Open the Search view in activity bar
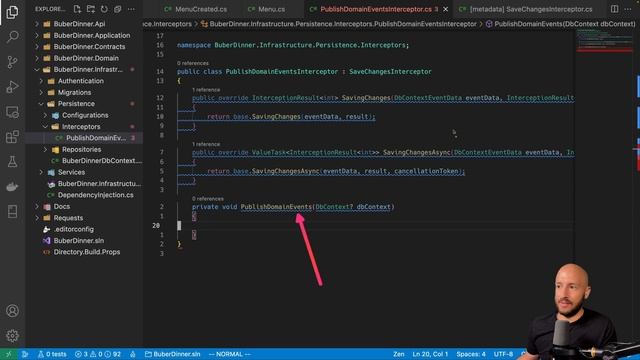Viewport: 640px width, 360px height. point(12,37)
